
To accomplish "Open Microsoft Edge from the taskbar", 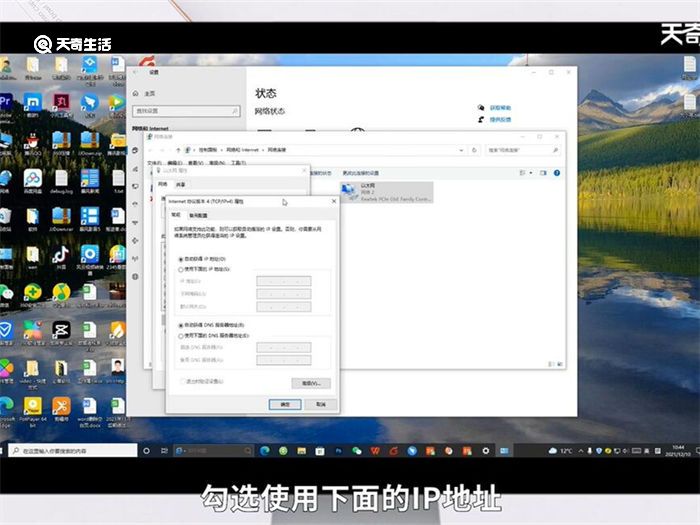I will pyautogui.click(x=265, y=451).
